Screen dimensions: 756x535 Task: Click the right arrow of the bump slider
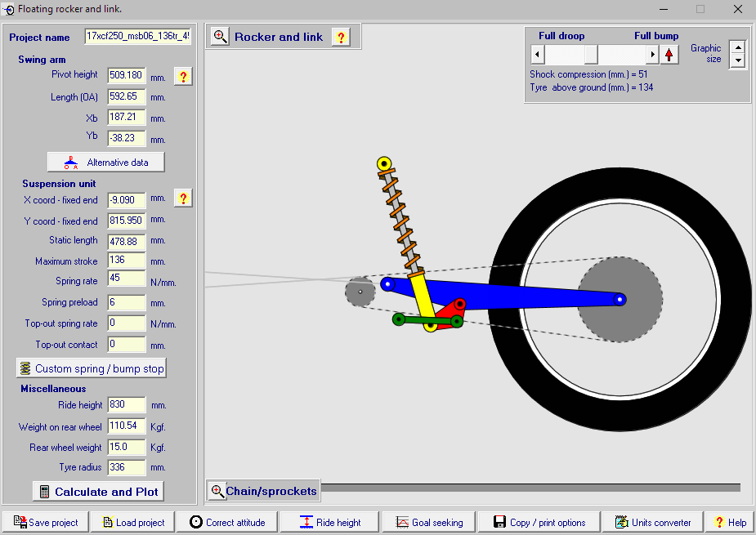tap(651, 55)
